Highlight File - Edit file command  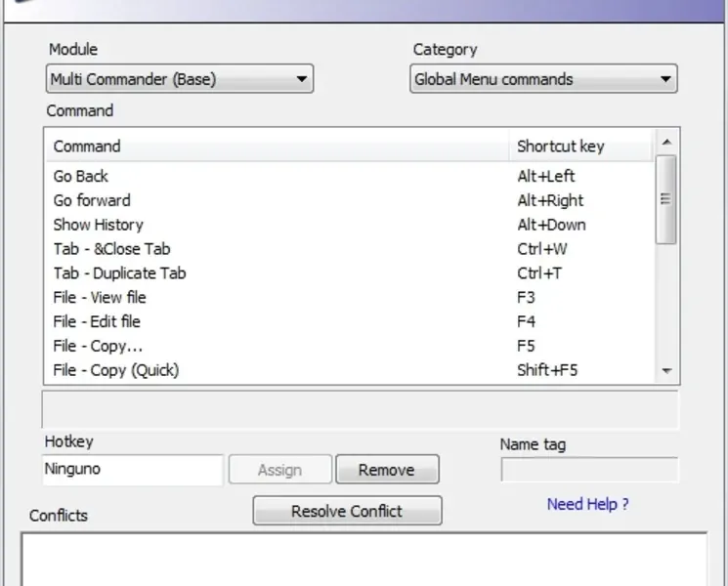tap(97, 321)
